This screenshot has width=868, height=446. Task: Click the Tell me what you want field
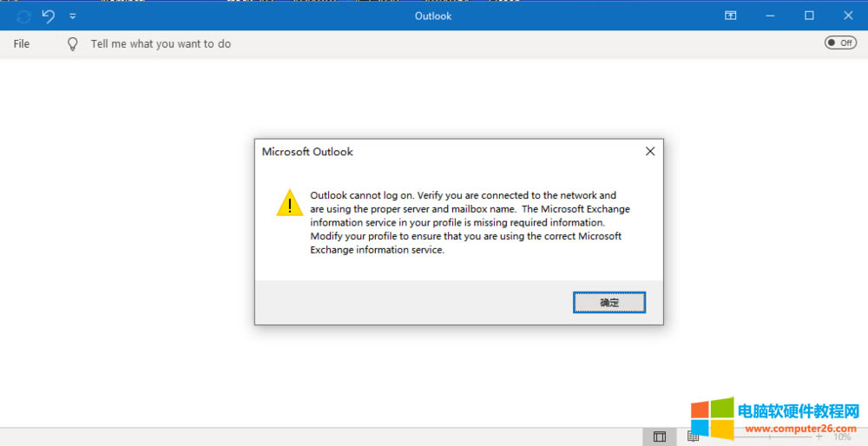pyautogui.click(x=161, y=43)
